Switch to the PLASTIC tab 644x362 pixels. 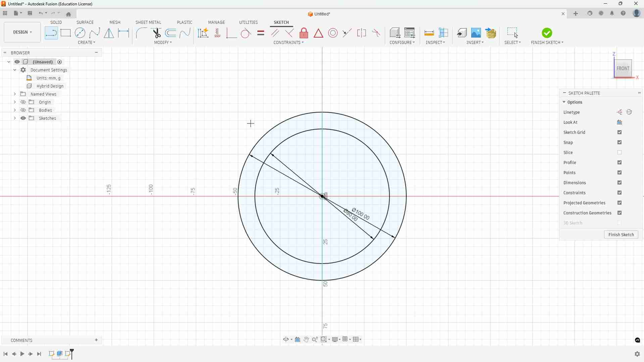tap(185, 22)
